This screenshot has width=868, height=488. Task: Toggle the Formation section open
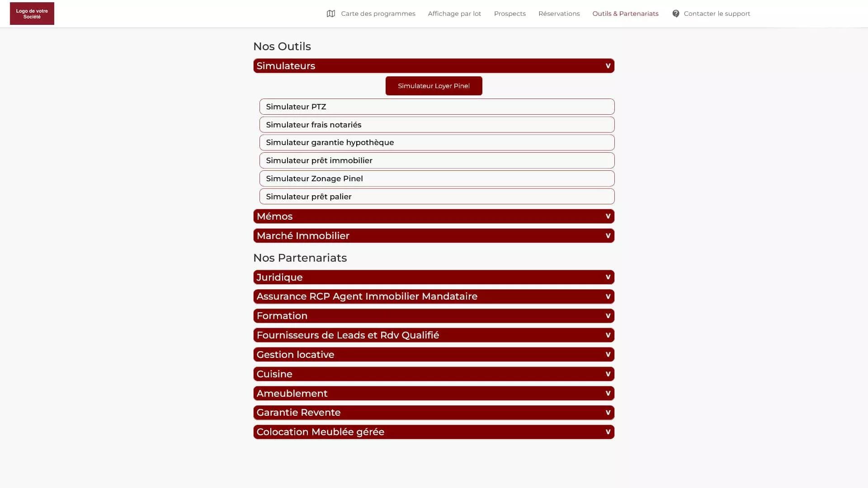coord(434,316)
